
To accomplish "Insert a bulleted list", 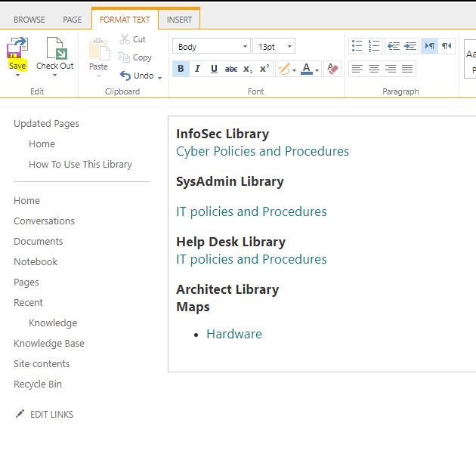I will coord(357,46).
